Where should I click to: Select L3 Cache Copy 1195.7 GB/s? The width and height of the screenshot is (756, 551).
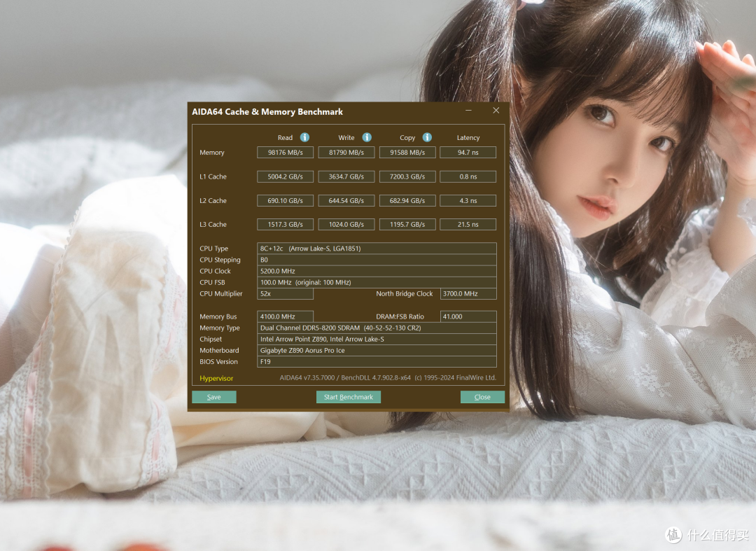click(x=407, y=224)
